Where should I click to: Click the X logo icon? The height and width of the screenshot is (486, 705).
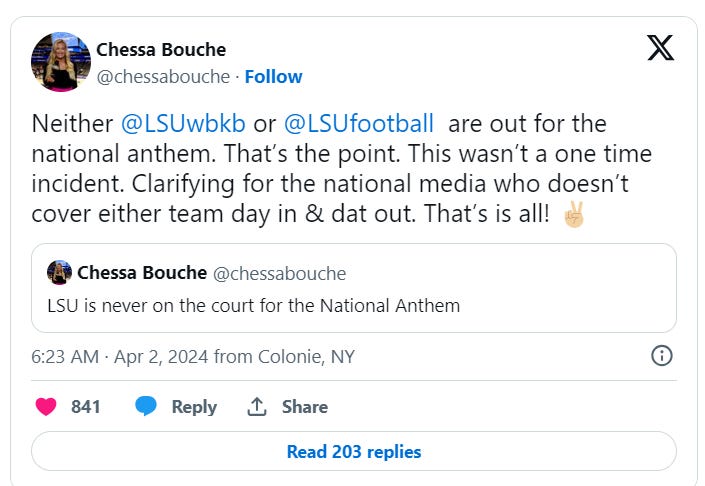tap(660, 47)
